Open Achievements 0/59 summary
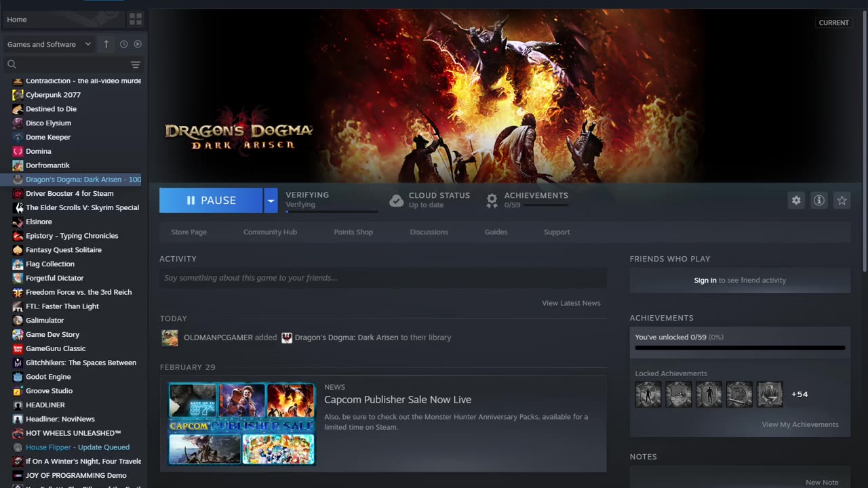 (x=527, y=200)
